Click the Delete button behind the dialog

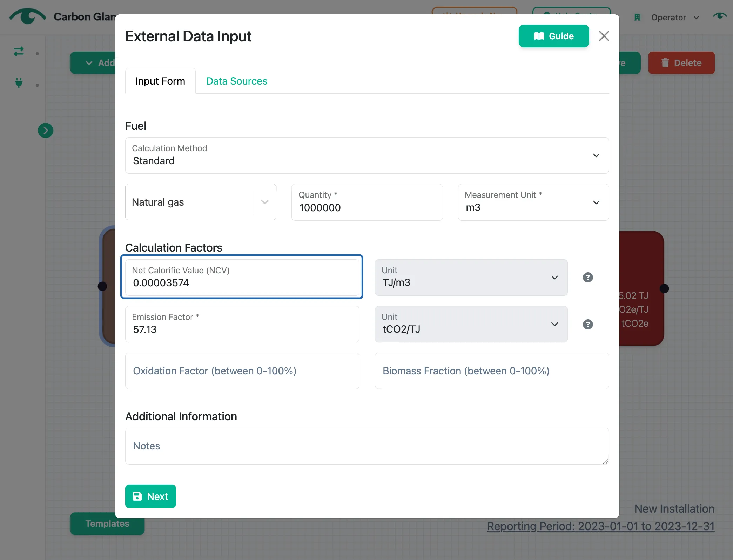(681, 63)
